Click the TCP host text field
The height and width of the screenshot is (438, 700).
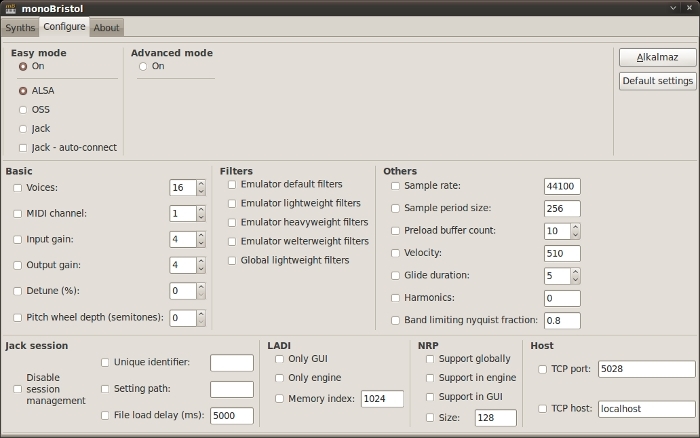click(x=646, y=408)
